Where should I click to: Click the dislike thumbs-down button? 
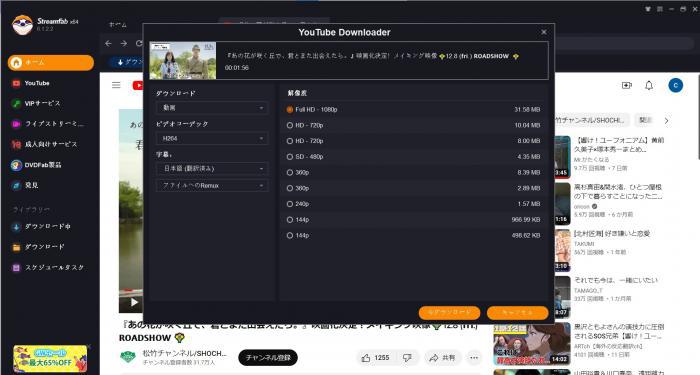(408, 358)
